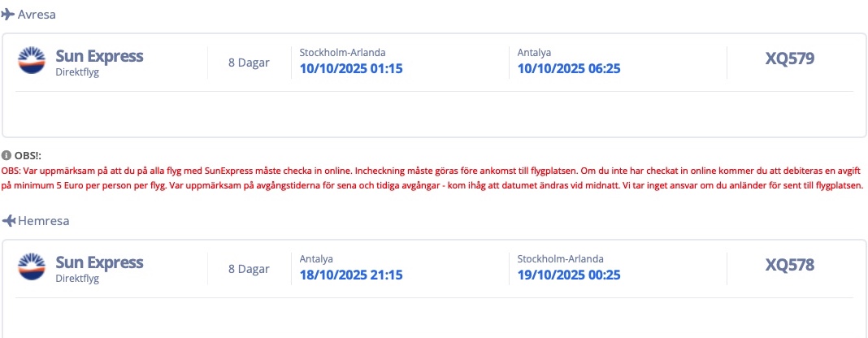Click outbound arrival time 10/10/2025 06:25
Screen dimensions: 868x338
pos(569,68)
